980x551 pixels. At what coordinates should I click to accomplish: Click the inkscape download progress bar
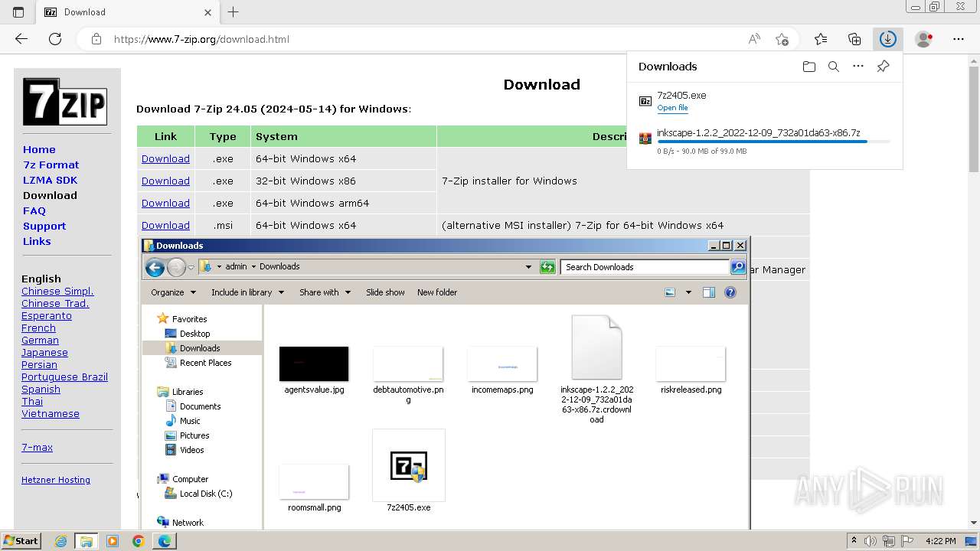(773, 142)
